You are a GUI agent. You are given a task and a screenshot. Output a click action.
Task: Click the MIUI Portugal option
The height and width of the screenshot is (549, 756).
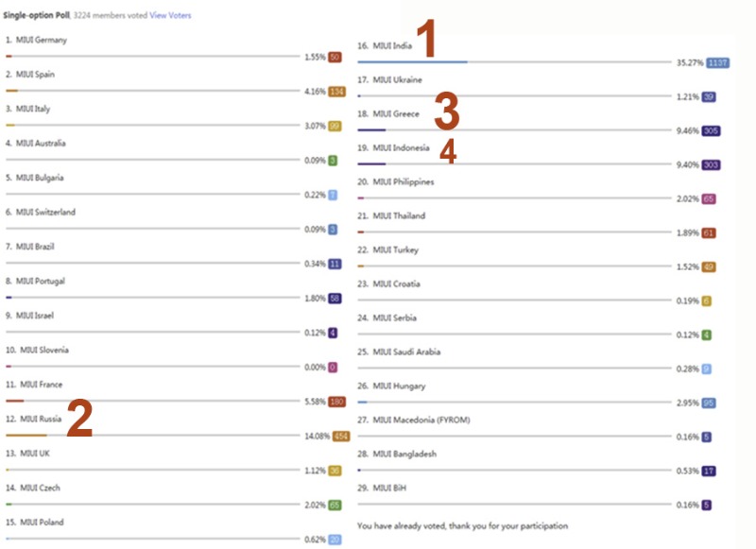click(41, 281)
